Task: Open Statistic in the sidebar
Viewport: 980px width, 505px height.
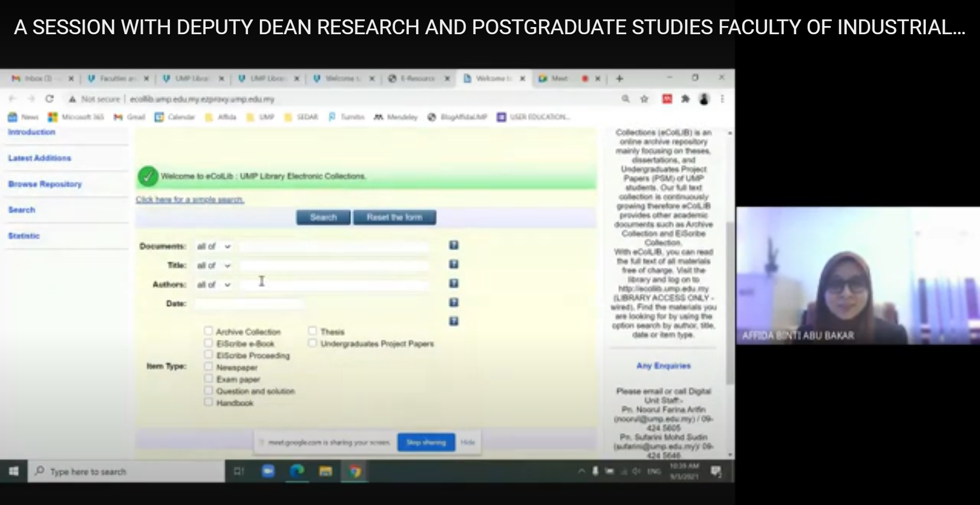Action: [x=23, y=236]
